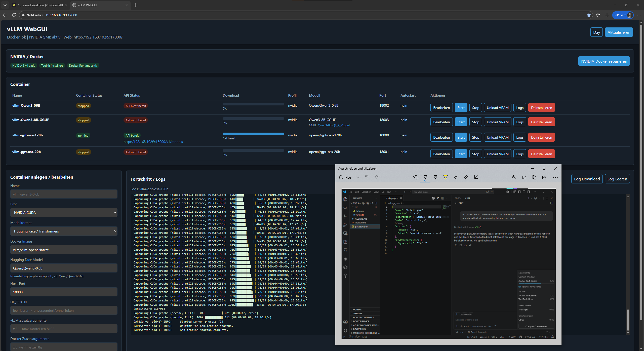Toggle the pencil tool in the snipping toolbar

[x=435, y=177]
